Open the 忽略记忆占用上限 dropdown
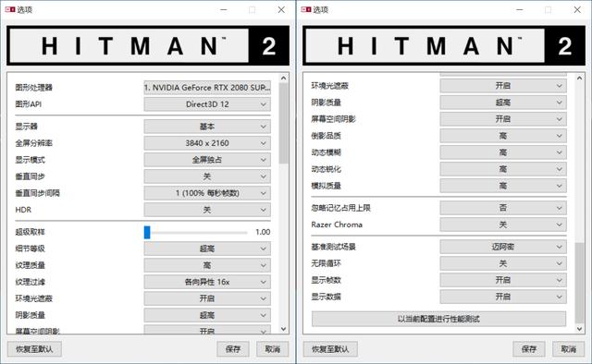 point(503,208)
